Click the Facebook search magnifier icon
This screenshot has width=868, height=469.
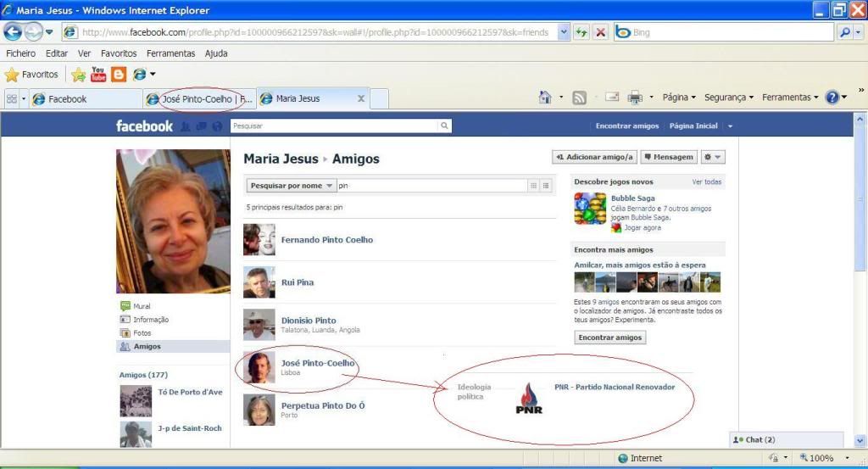coord(444,126)
